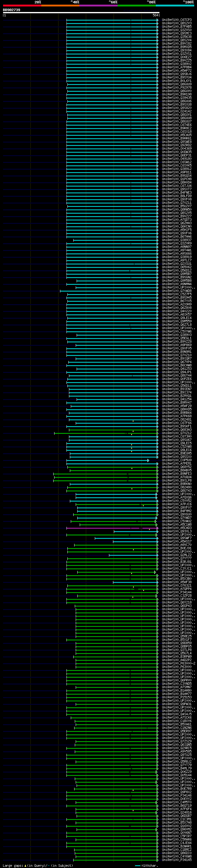Click the white query sequence bar

(x=81, y=13)
